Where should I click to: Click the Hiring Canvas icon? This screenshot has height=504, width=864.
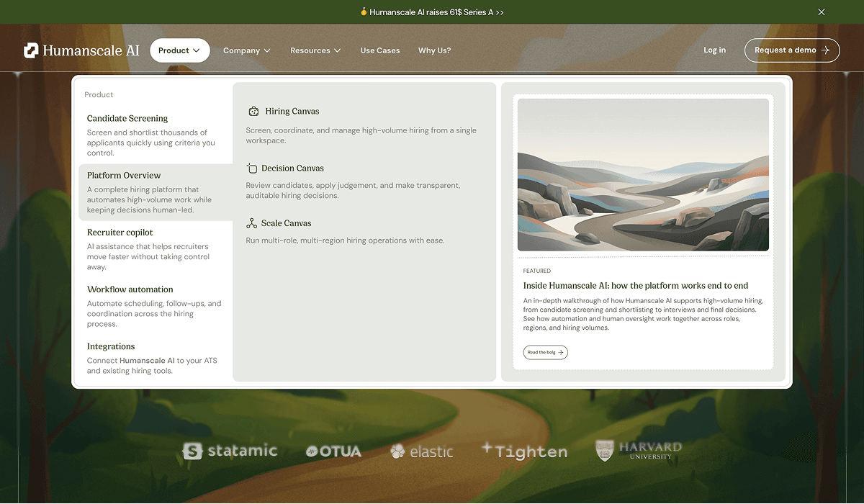(x=253, y=112)
